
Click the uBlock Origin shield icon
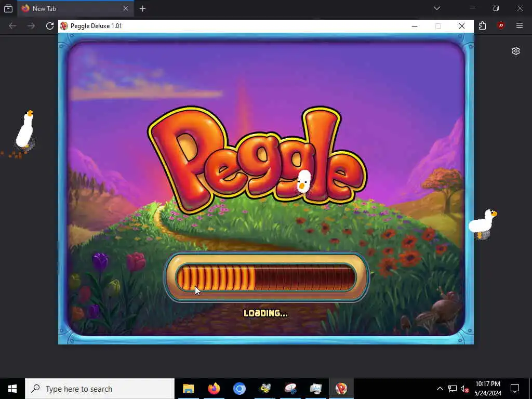[500, 25]
